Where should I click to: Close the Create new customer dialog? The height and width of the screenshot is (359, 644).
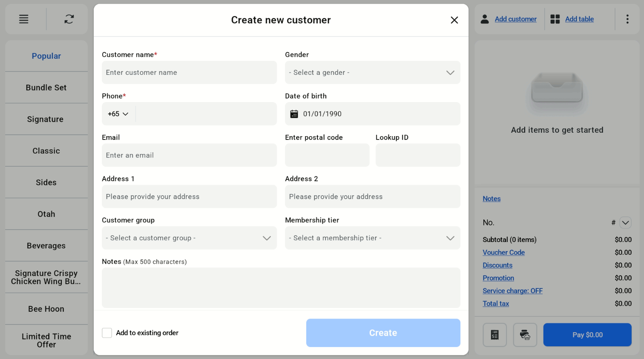454,20
